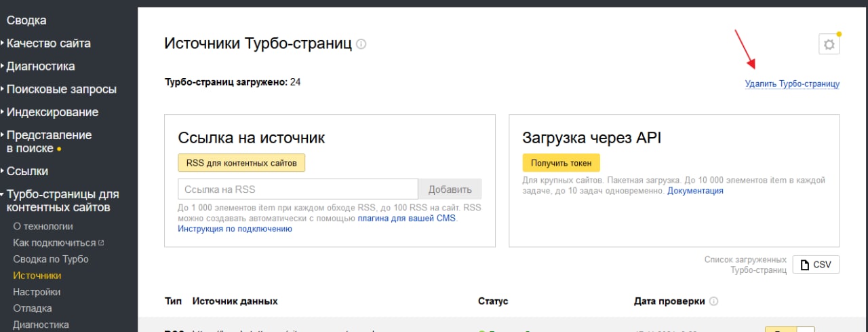Select Отладка in the Turbo submenu

33,308
